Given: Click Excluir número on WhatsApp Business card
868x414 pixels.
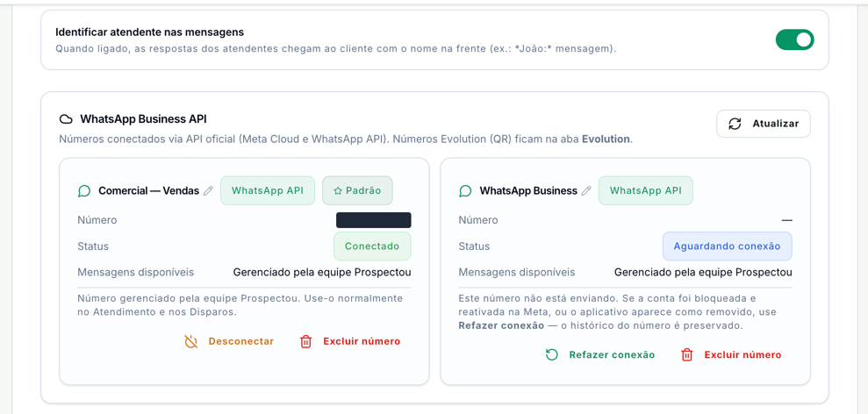Looking at the screenshot, I should (731, 354).
